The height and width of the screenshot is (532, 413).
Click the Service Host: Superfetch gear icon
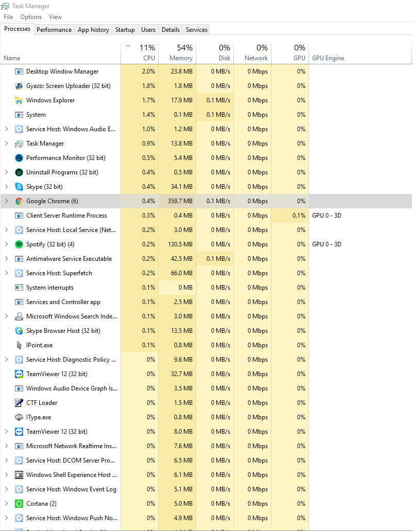[19, 273]
